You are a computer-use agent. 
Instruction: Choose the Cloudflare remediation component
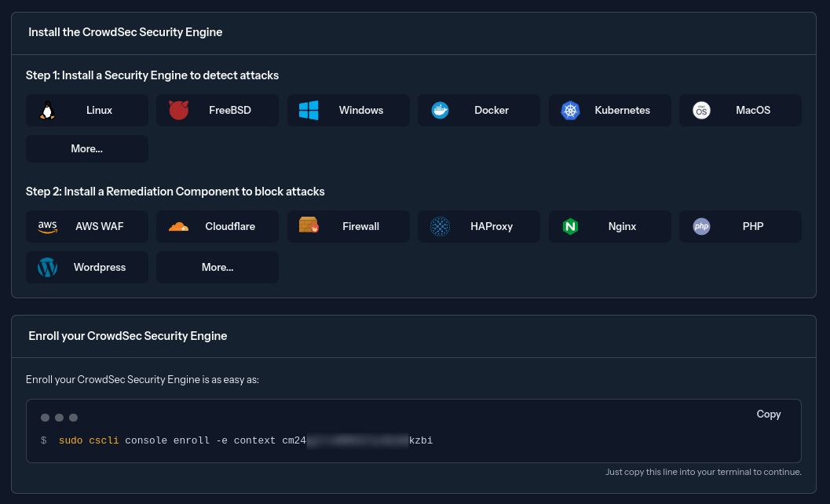pyautogui.click(x=218, y=227)
